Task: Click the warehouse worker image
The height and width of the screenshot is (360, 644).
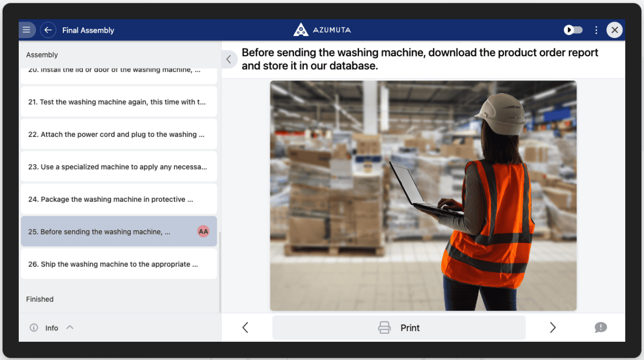Action: point(423,195)
